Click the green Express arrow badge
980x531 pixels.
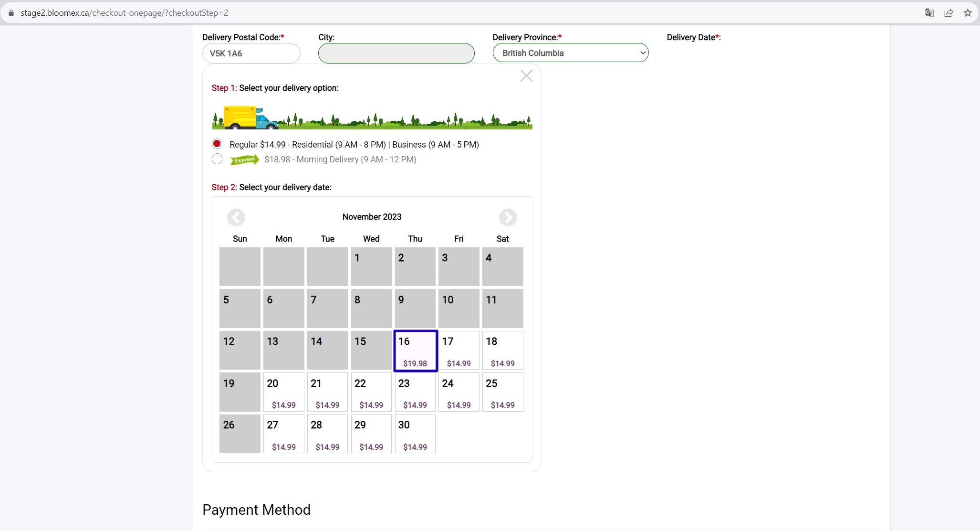click(x=244, y=159)
